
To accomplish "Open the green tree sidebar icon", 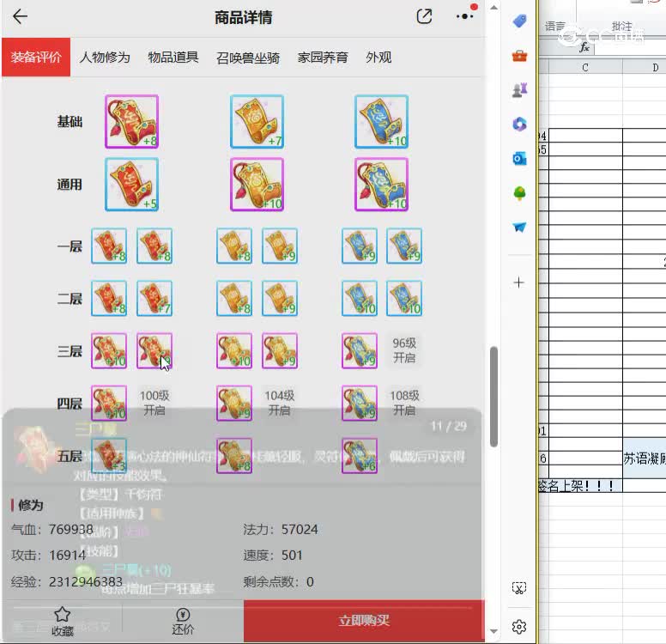I will (x=519, y=193).
